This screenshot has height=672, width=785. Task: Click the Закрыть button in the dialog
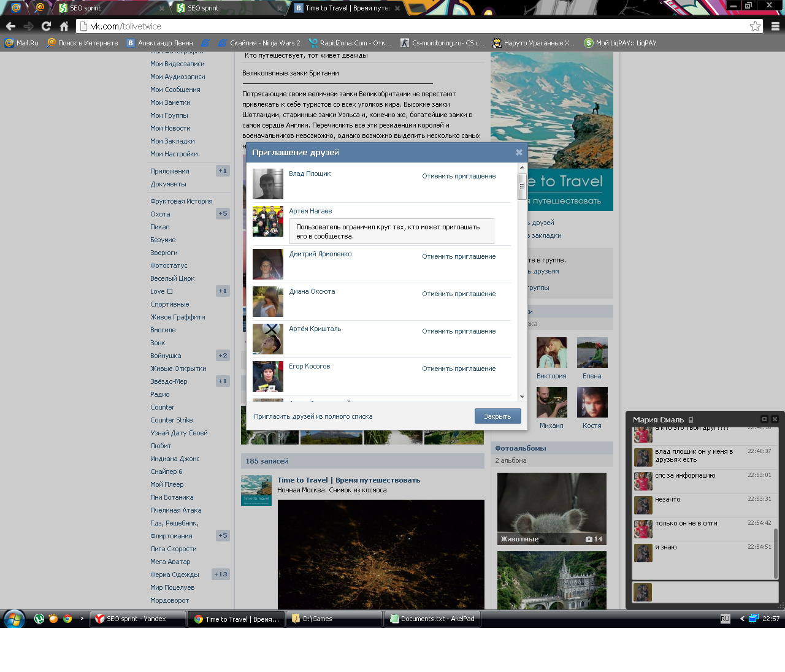(497, 416)
